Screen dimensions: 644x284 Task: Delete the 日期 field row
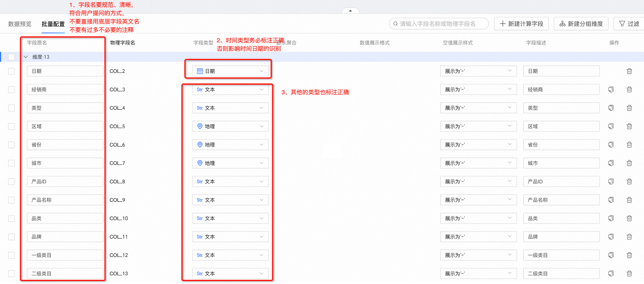pyautogui.click(x=629, y=71)
